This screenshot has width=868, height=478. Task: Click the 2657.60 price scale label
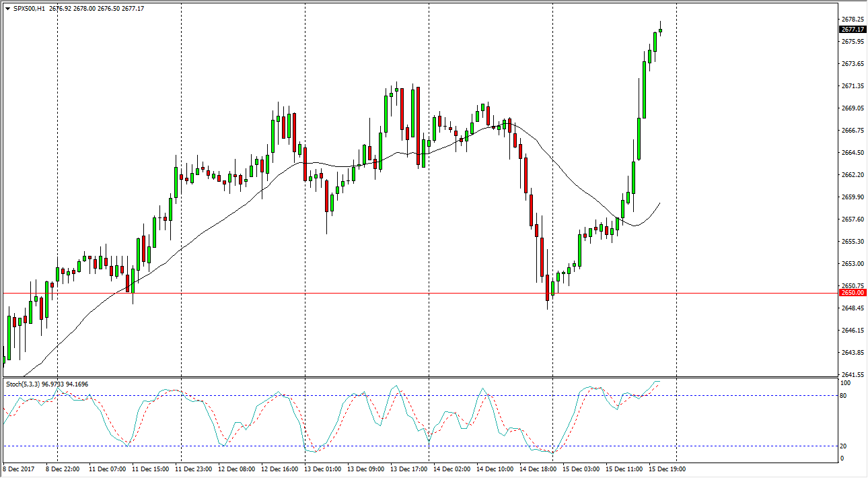pyautogui.click(x=852, y=219)
